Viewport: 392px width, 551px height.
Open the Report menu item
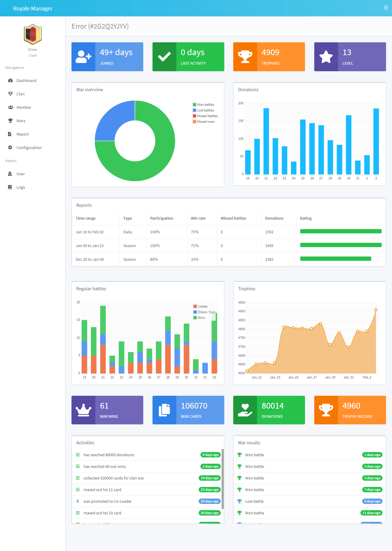tap(23, 134)
